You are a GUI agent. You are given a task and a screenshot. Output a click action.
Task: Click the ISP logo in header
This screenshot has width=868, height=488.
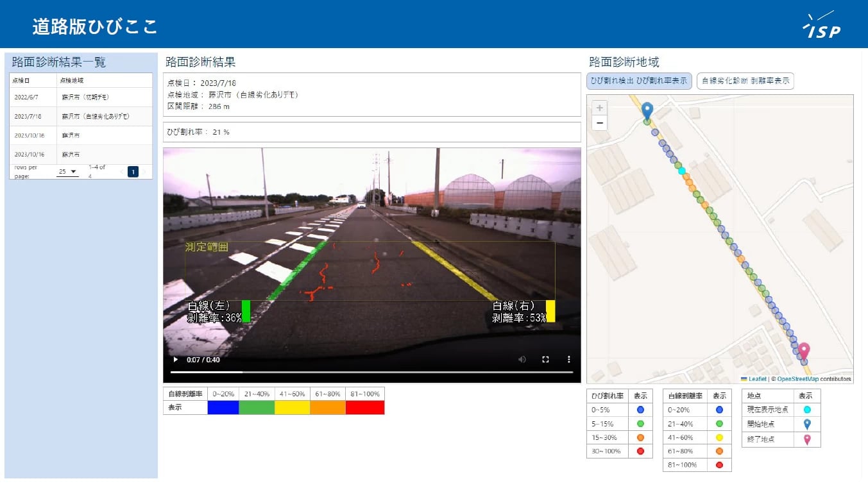[x=821, y=25]
